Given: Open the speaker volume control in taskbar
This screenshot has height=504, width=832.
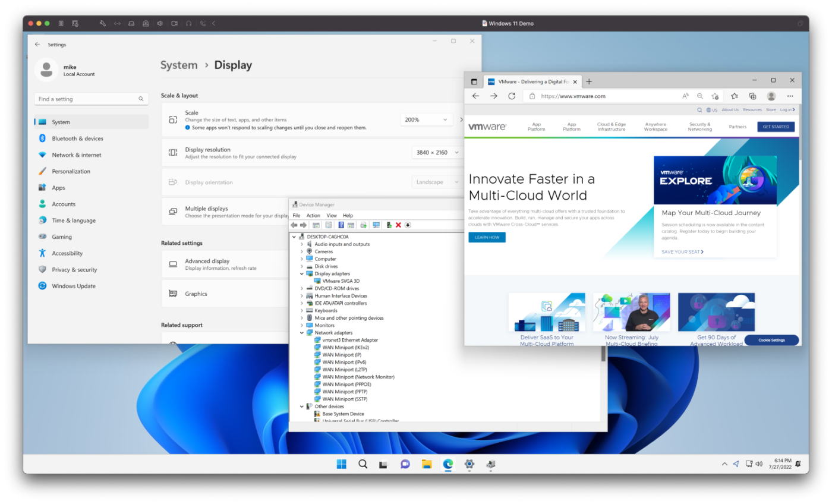Looking at the screenshot, I should [759, 464].
